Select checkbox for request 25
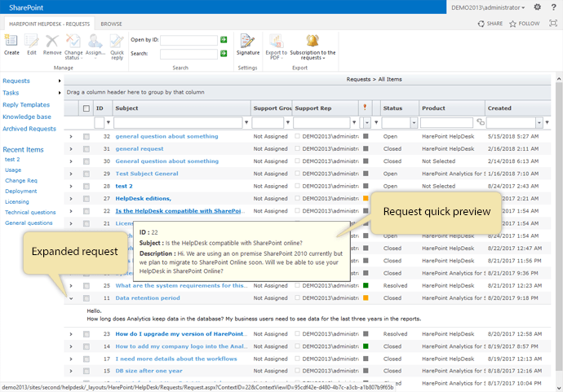Image resolution: width=563 pixels, height=392 pixels. click(x=86, y=286)
